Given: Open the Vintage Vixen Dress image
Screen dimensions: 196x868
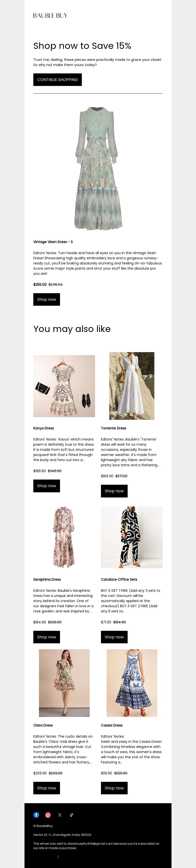Looking at the screenshot, I should coord(98,168).
